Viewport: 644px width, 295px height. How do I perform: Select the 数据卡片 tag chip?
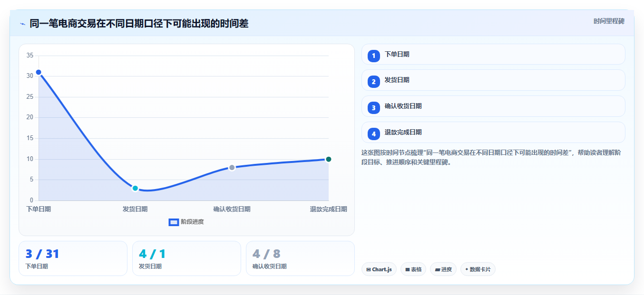click(x=478, y=269)
